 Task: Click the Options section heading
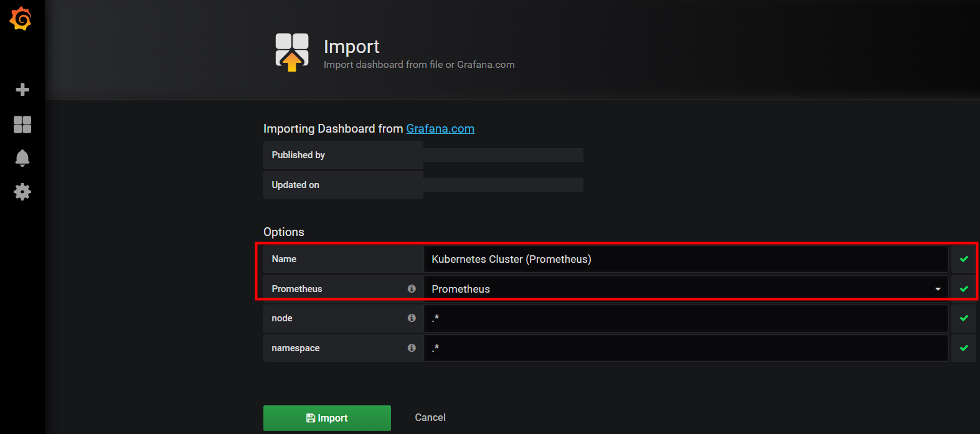point(284,232)
